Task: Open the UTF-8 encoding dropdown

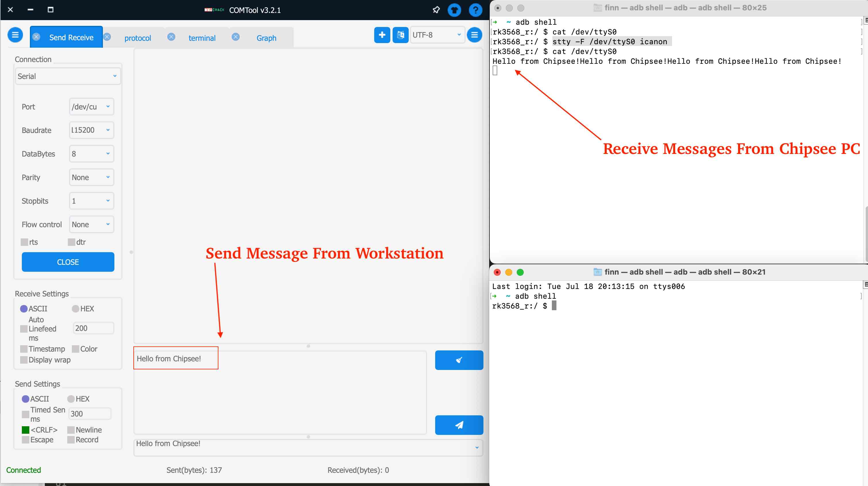Action: click(x=437, y=35)
